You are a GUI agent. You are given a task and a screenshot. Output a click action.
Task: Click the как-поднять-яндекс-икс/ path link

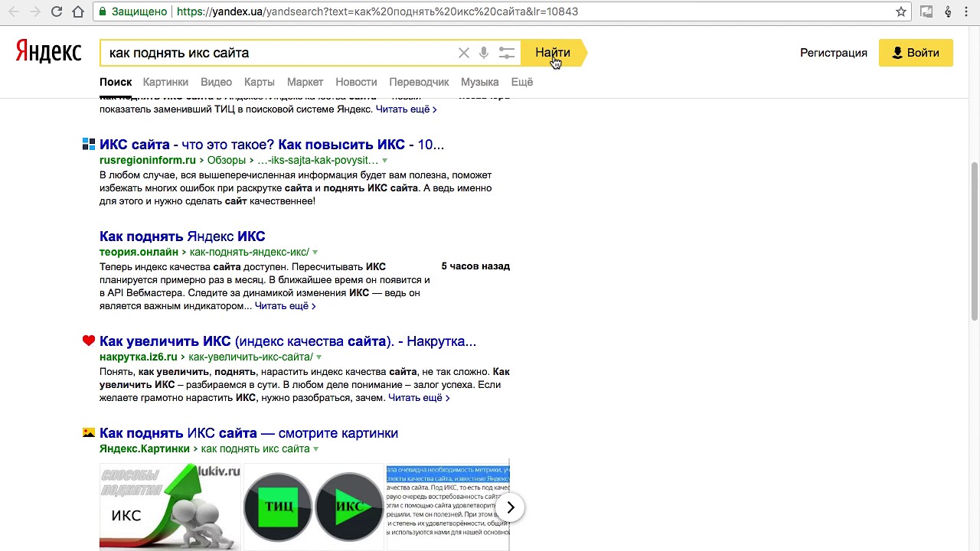pos(250,252)
